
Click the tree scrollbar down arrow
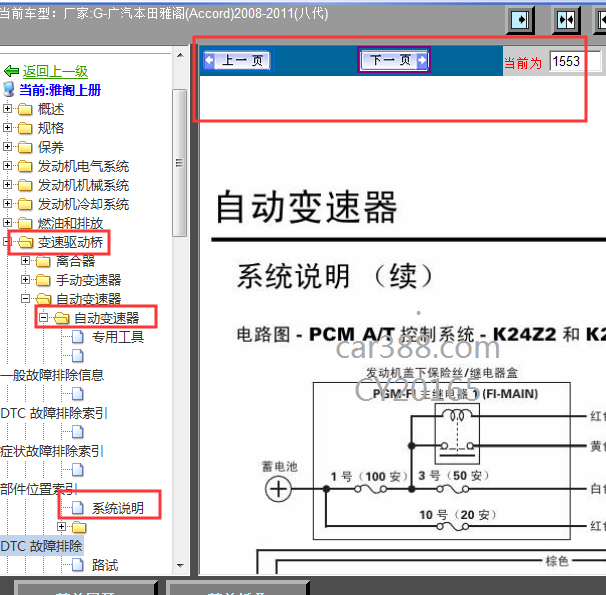coord(180,566)
